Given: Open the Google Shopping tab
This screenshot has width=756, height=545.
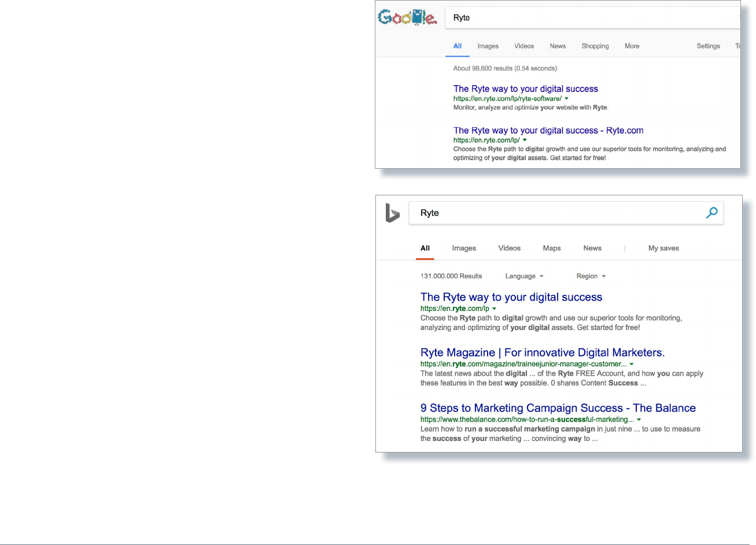Looking at the screenshot, I should [595, 46].
